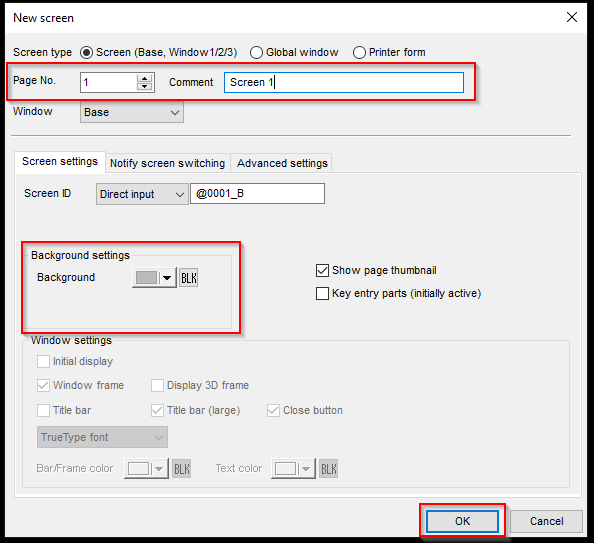Click the Comment text field

pyautogui.click(x=344, y=82)
